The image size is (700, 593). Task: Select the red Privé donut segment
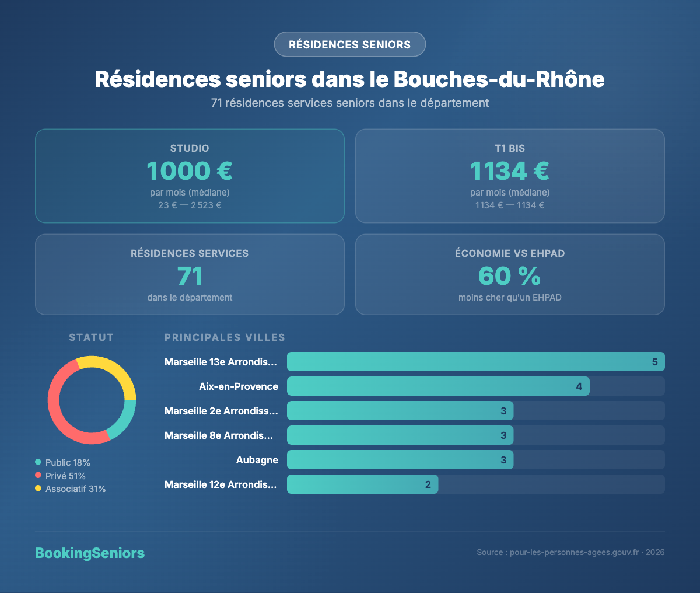click(56, 409)
